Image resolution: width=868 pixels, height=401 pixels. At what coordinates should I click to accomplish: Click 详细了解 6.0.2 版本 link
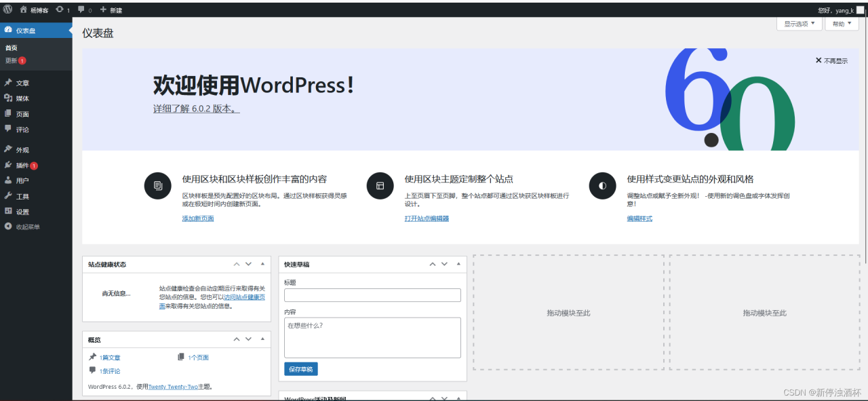[197, 109]
